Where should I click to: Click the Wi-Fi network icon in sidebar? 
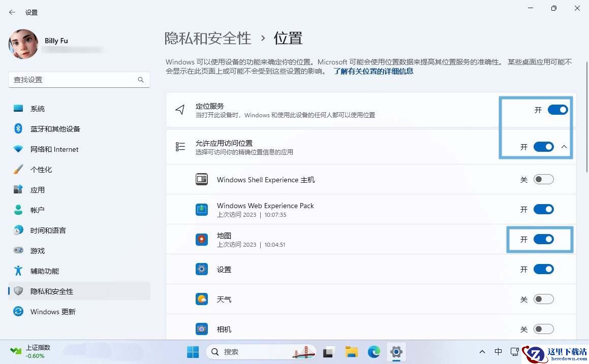pos(18,149)
